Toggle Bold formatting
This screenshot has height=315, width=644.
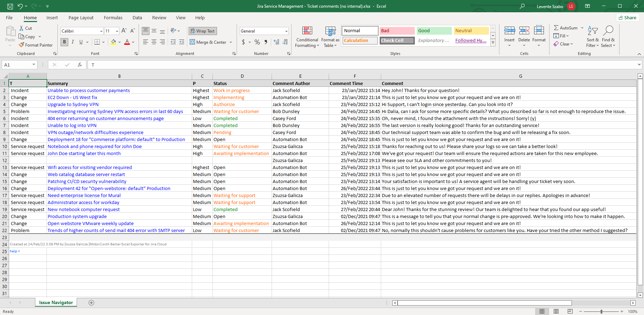coord(64,42)
